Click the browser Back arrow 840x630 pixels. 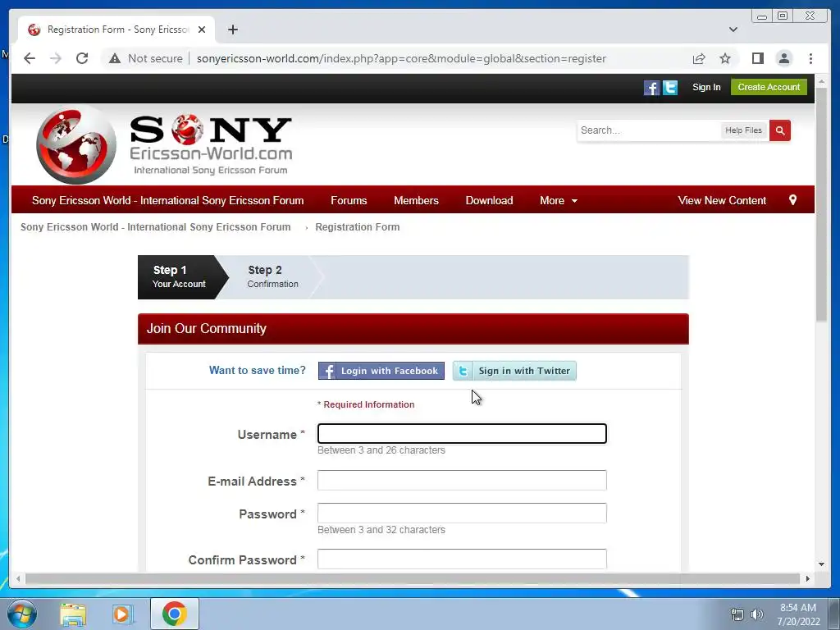(x=30, y=58)
